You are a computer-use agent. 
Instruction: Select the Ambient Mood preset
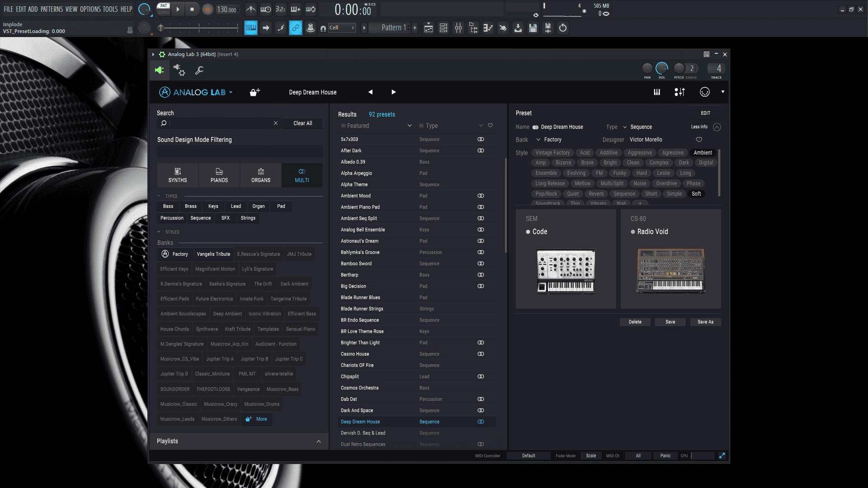(417, 196)
